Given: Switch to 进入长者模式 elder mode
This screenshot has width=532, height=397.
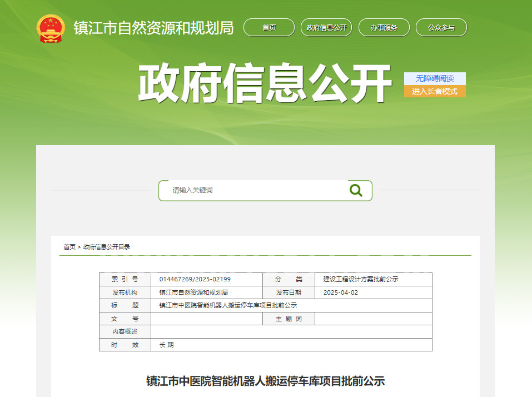Looking at the screenshot, I should point(435,91).
